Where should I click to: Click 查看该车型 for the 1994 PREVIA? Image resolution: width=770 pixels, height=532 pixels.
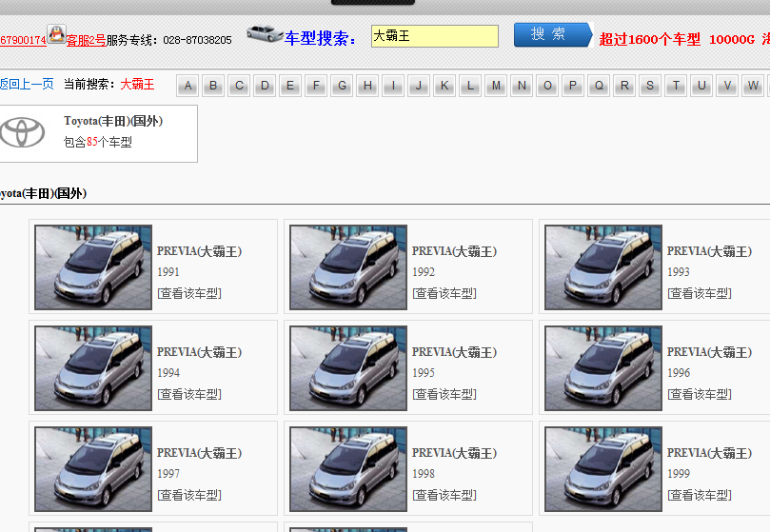pyautogui.click(x=189, y=394)
